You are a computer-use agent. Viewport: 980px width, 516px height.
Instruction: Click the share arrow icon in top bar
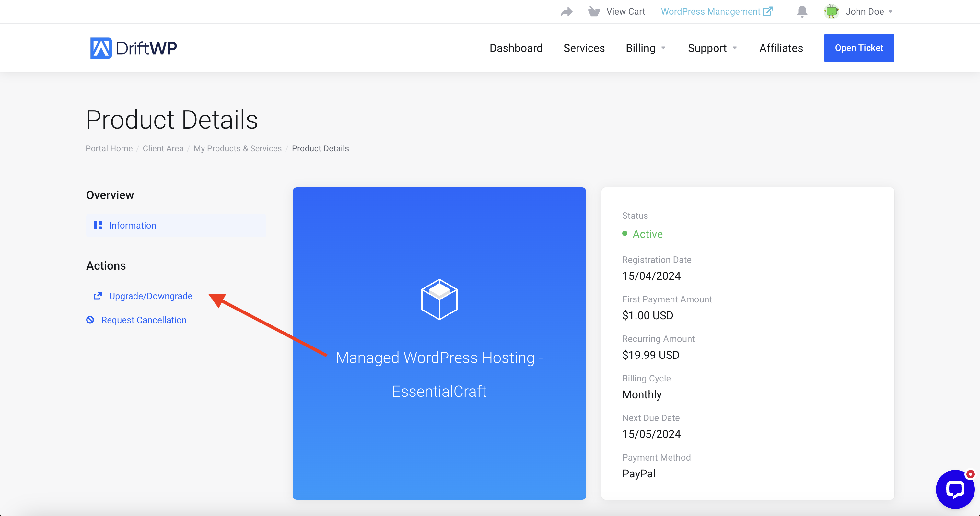coord(566,12)
